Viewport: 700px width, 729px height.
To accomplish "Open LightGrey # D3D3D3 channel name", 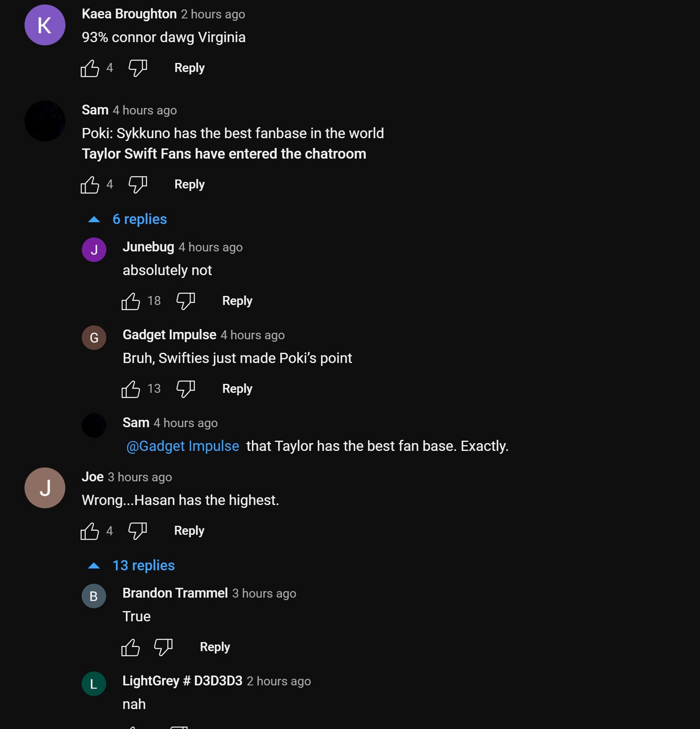I will (x=182, y=681).
